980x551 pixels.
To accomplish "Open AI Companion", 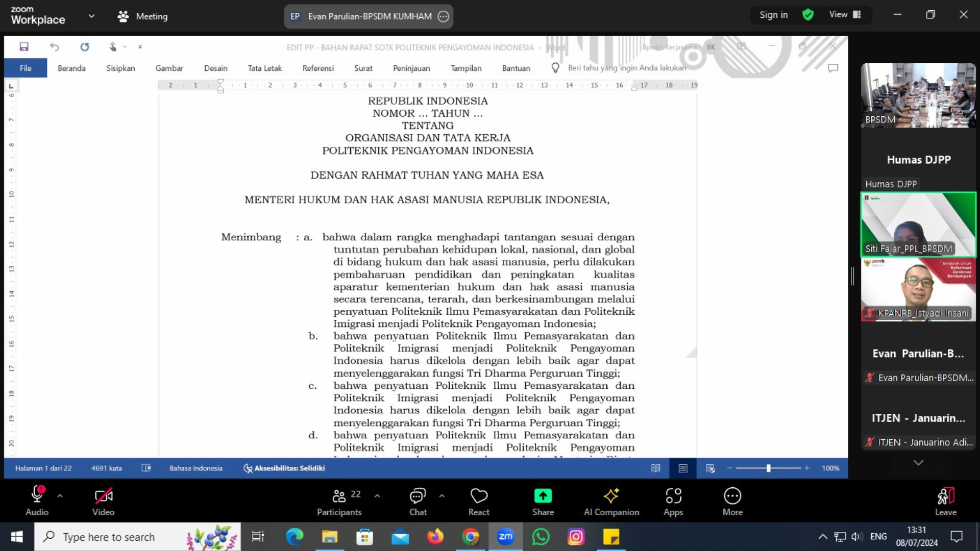I will (x=611, y=500).
